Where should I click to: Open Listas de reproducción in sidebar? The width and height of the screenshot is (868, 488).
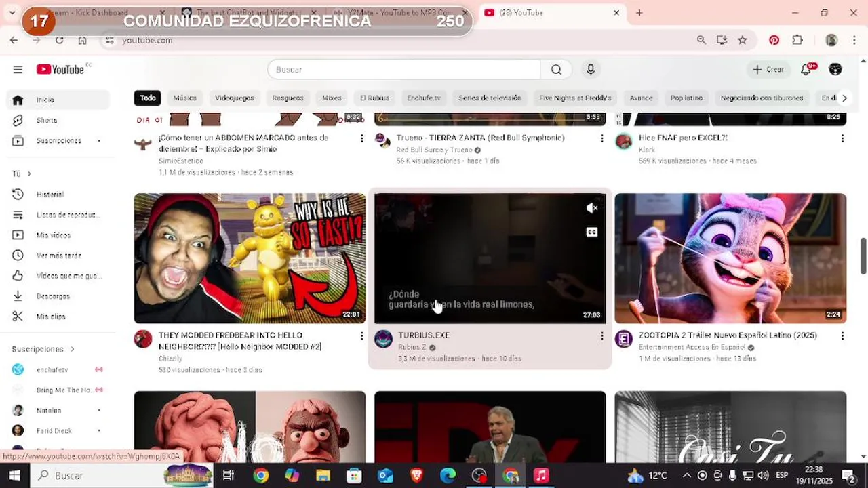tap(58, 215)
